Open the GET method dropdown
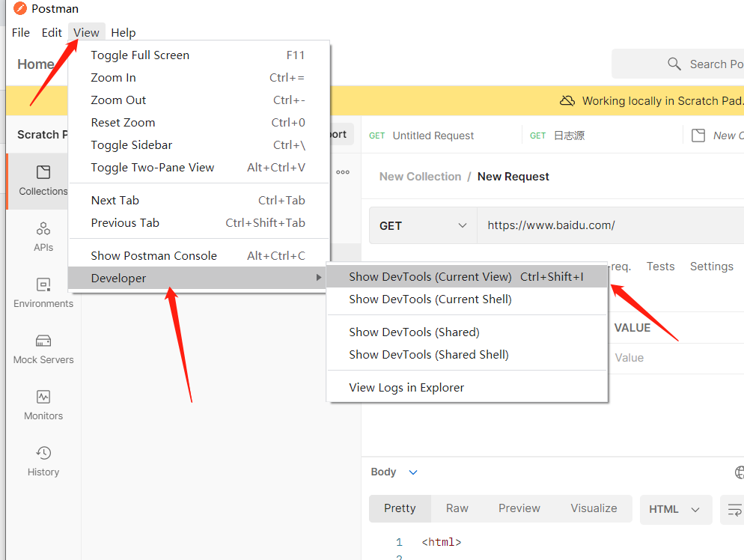Image resolution: width=744 pixels, height=560 pixels. pyautogui.click(x=423, y=225)
